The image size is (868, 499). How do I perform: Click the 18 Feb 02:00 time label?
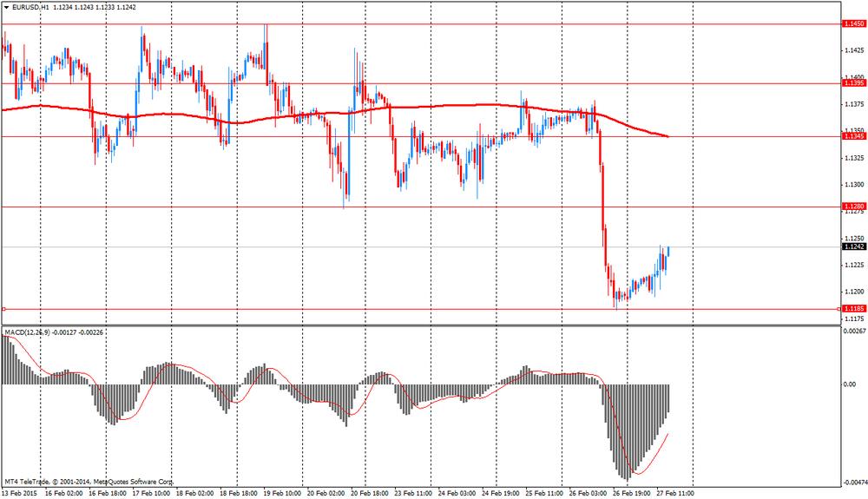click(x=194, y=494)
